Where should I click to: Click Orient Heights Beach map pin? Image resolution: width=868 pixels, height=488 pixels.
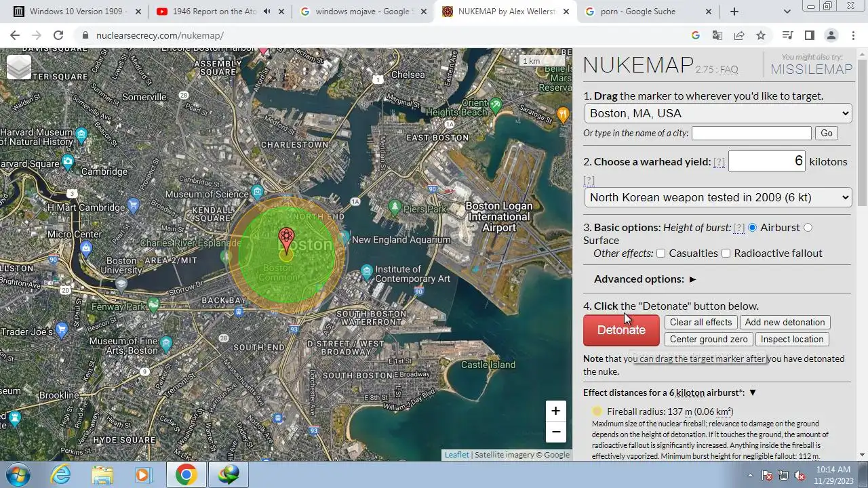[x=496, y=105]
